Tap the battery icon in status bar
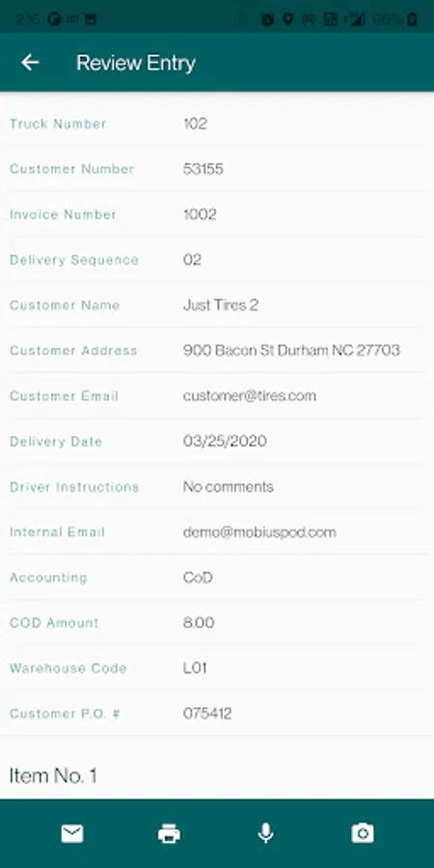 coord(412,20)
